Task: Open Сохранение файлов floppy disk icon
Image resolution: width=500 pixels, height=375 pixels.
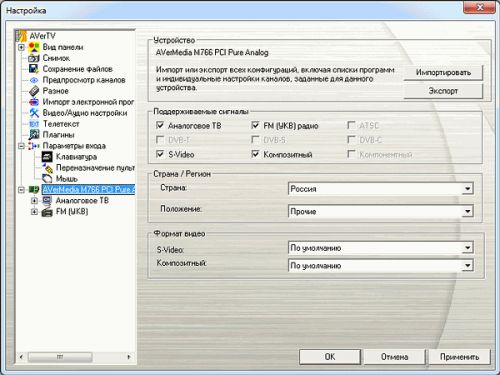Action: 34,69
